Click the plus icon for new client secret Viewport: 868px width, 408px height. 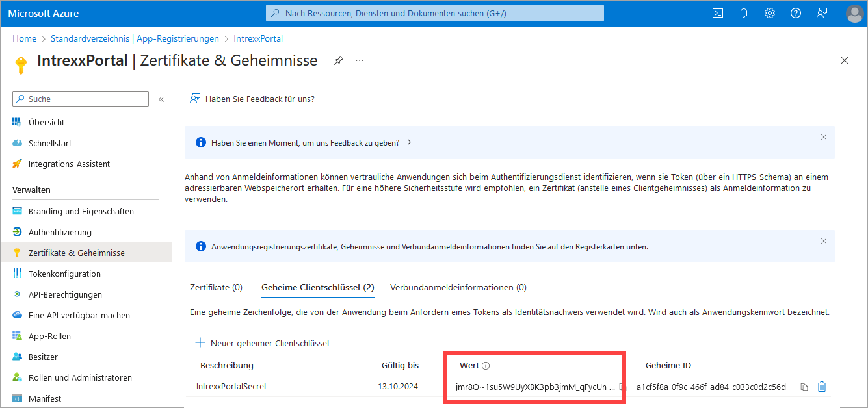(x=200, y=342)
